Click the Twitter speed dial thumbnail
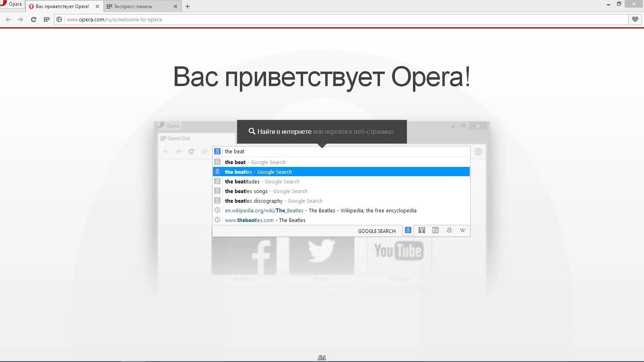Viewport: 644px width, 362px height. tap(322, 256)
